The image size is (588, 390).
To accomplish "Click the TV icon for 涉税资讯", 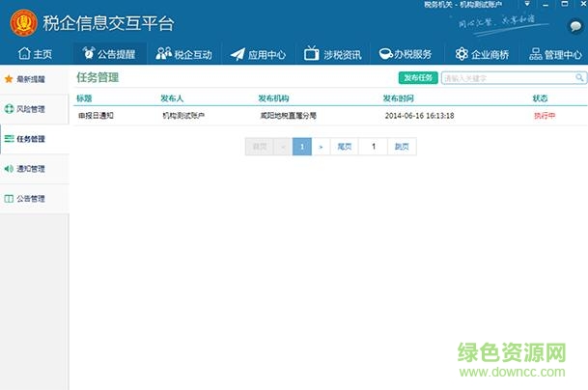I will tap(311, 53).
